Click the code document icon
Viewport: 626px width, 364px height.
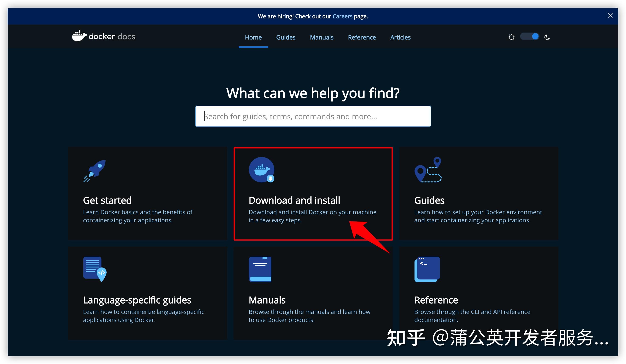(95, 269)
